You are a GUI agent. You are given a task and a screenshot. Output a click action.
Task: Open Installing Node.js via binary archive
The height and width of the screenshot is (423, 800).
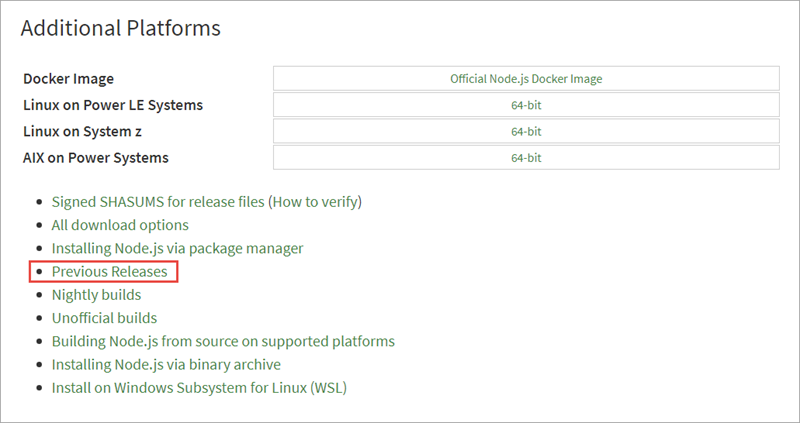coord(166,365)
